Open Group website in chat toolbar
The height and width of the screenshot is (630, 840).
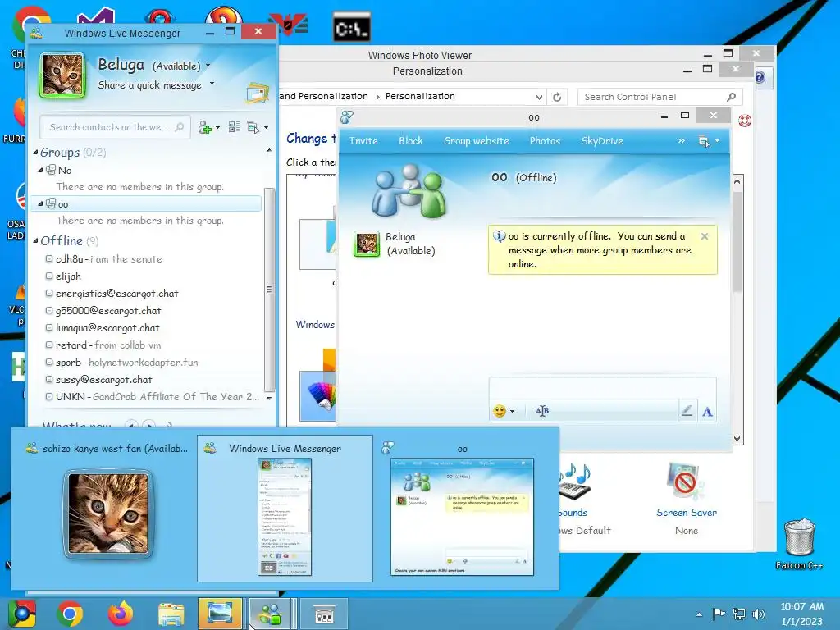click(x=477, y=141)
